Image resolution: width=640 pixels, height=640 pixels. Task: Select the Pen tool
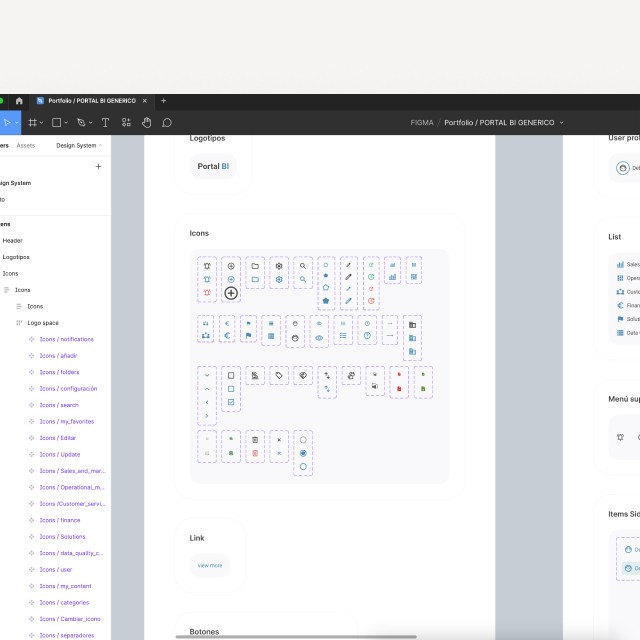tap(81, 122)
